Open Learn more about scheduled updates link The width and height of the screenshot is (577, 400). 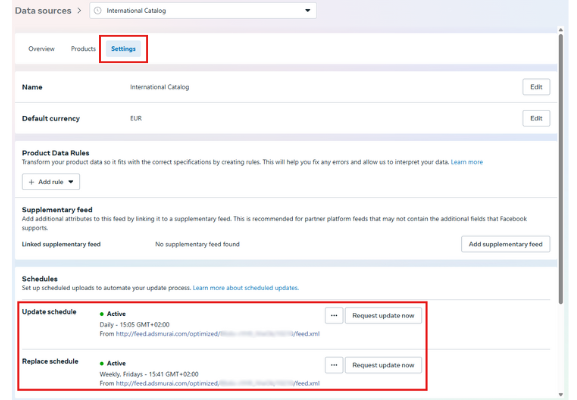click(245, 288)
